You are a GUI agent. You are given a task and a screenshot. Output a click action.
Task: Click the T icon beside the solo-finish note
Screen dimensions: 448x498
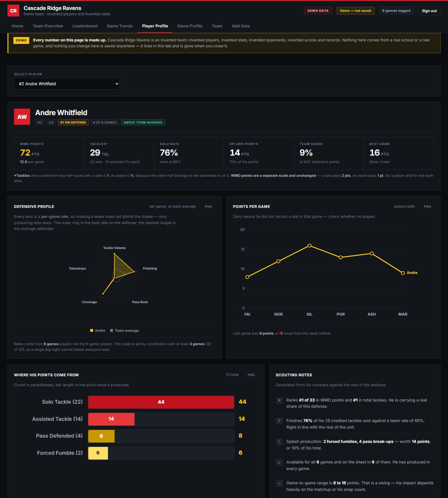coord(279,421)
